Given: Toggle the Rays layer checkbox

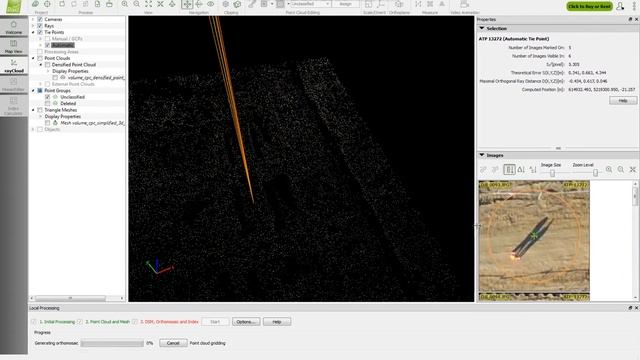Looking at the screenshot, I should pyautogui.click(x=40, y=26).
